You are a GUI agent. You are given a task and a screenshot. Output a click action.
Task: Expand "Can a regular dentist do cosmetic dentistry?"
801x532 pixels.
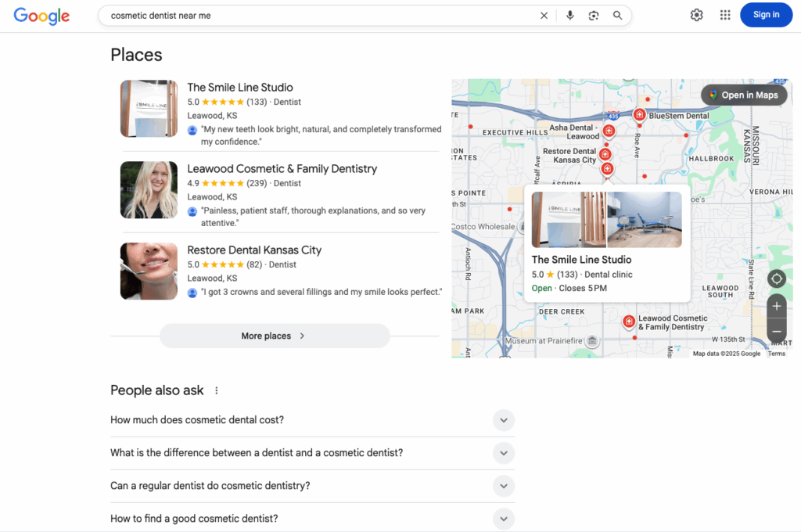[x=504, y=486]
